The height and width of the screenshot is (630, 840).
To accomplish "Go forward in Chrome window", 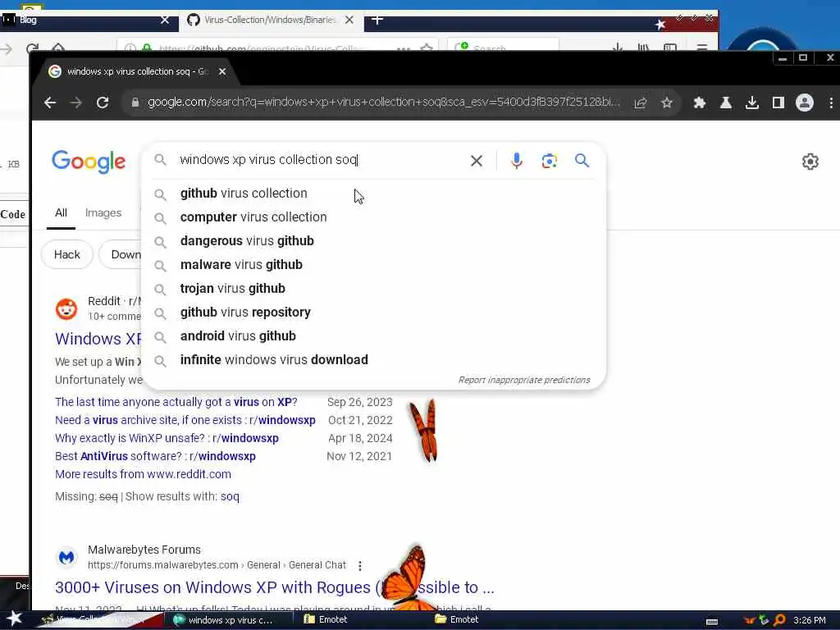I will 76,103.
